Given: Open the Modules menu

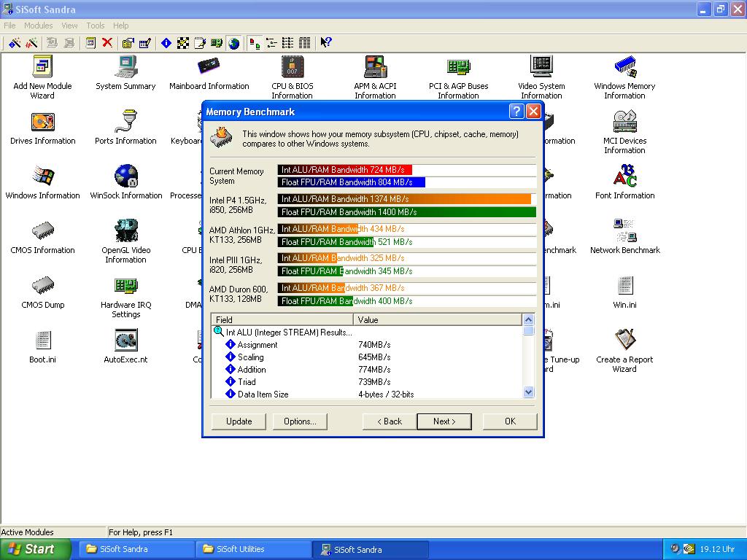Looking at the screenshot, I should pyautogui.click(x=38, y=26).
